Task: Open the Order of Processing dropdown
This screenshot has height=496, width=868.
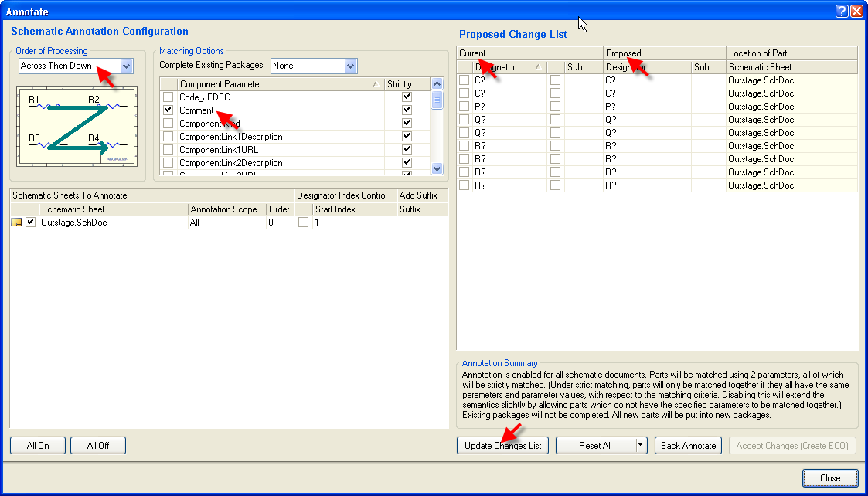Action: (x=127, y=66)
